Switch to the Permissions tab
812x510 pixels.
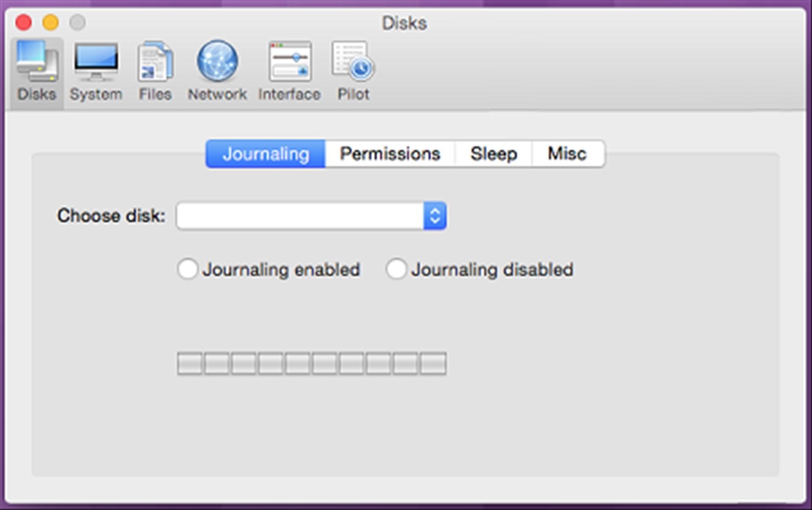click(x=390, y=154)
